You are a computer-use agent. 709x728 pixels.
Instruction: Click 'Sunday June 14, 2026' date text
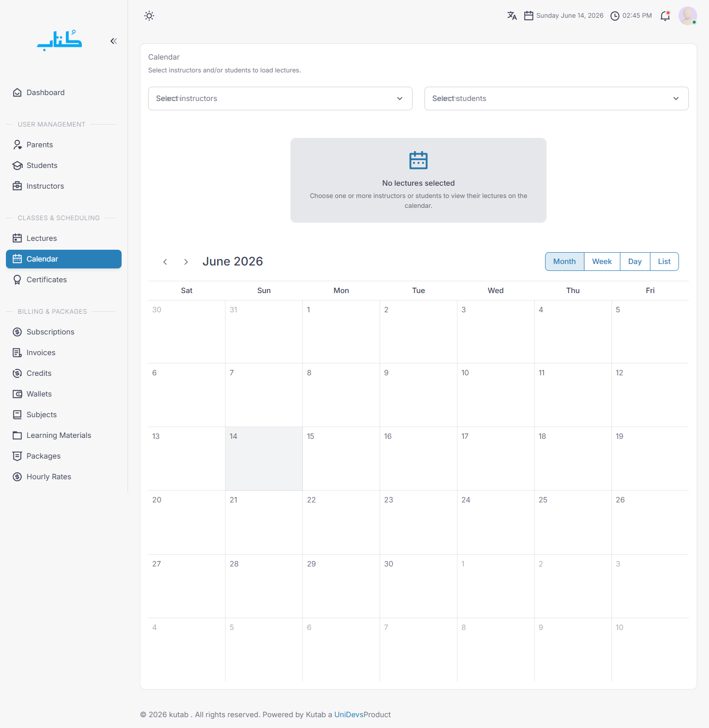[x=570, y=16]
